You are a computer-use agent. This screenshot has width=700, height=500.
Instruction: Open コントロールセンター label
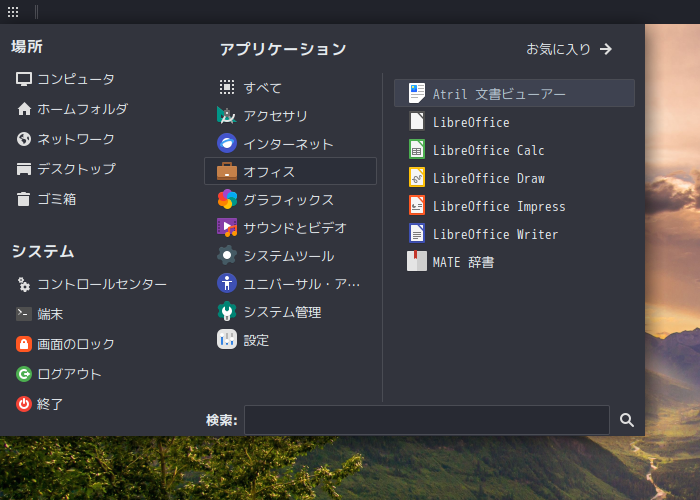pyautogui.click(x=102, y=284)
